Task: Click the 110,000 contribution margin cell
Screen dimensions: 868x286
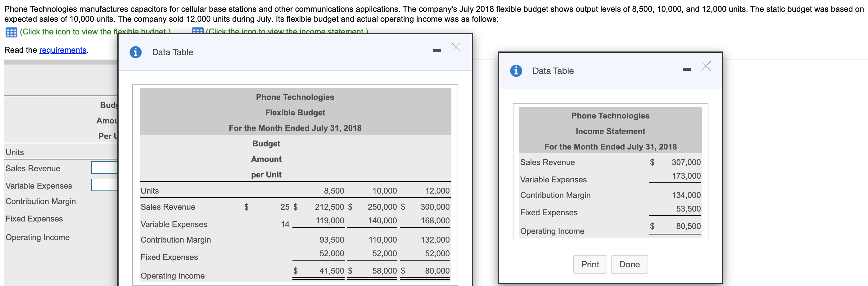Action: (382, 240)
